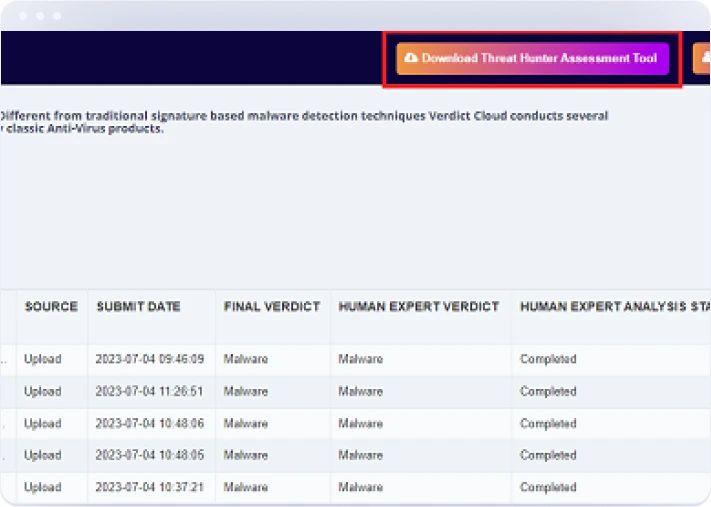The width and height of the screenshot is (711, 507).
Task: Select the row submitted 2023-07-04 10:37:21
Action: (x=150, y=487)
